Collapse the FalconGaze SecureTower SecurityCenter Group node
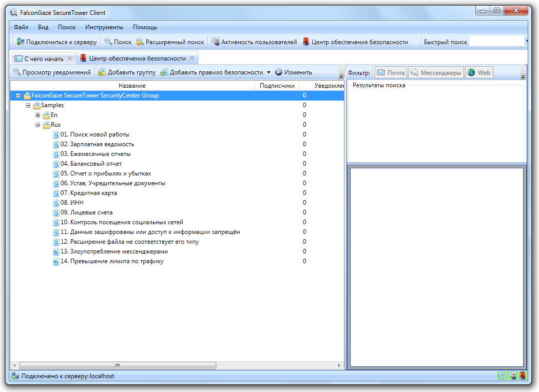Image resolution: width=539 pixels, height=392 pixels. pos(18,96)
